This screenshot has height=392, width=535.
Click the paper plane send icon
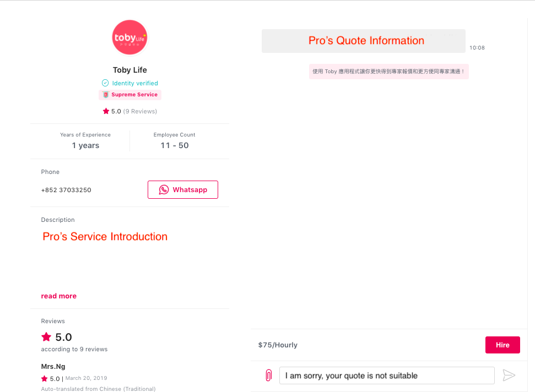coord(509,375)
